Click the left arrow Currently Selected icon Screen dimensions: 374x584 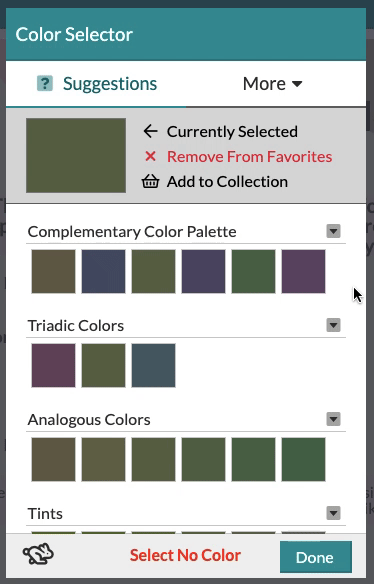tap(150, 131)
